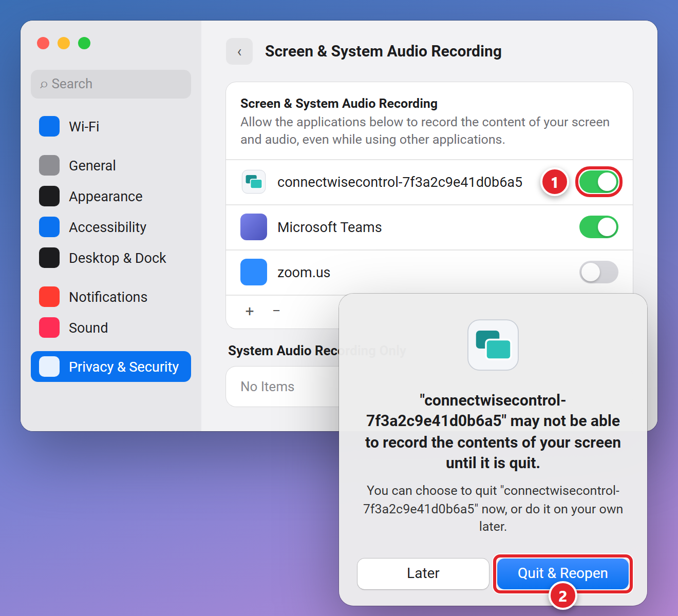Click the Search field in the sidebar
This screenshot has width=678, height=616.
point(111,84)
